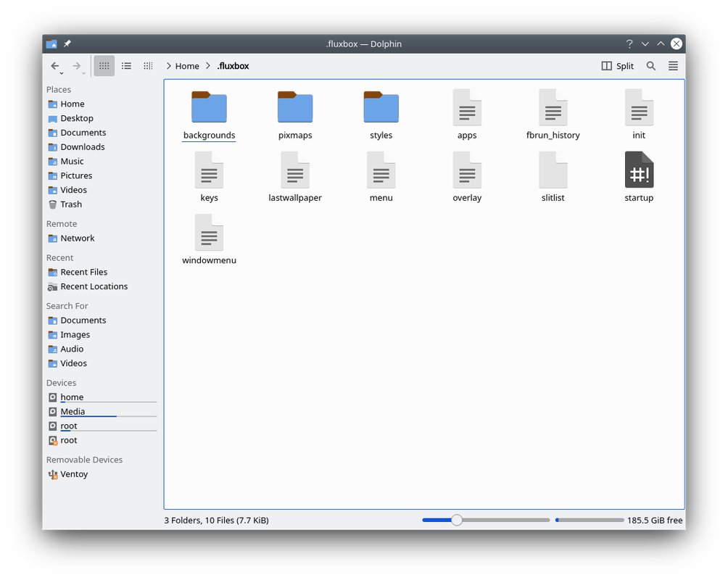Select the overlay file
This screenshot has width=728, height=580.
pyautogui.click(x=467, y=177)
